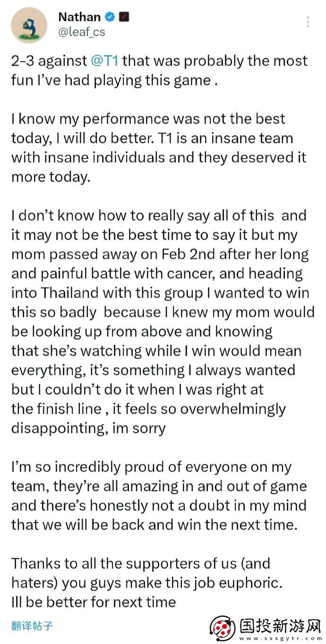Click the final line "Ill be better for next time"
326x644 pixels.
(x=93, y=602)
